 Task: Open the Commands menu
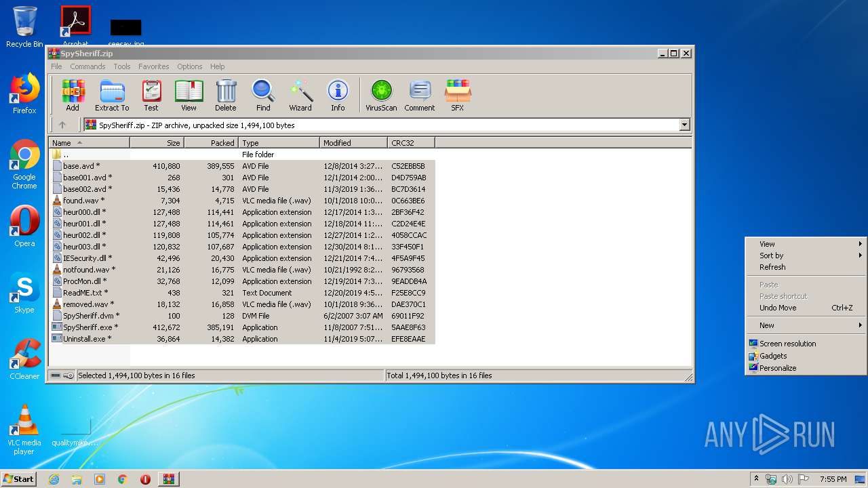pos(87,66)
